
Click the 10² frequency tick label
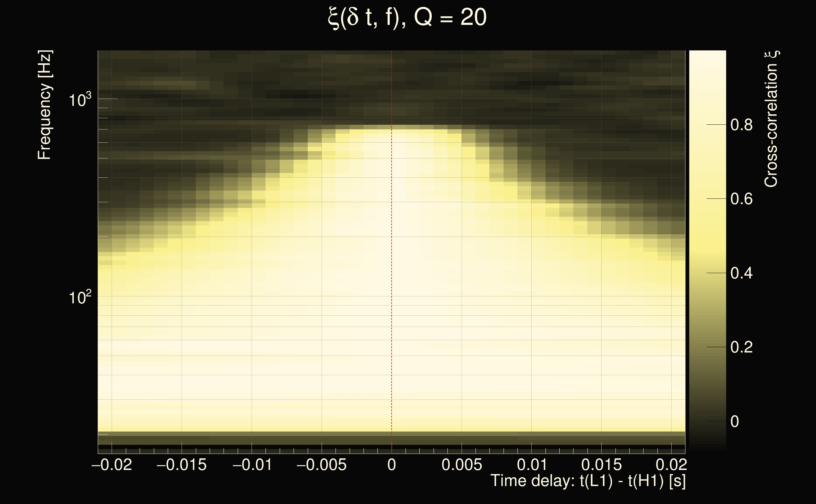pos(79,297)
